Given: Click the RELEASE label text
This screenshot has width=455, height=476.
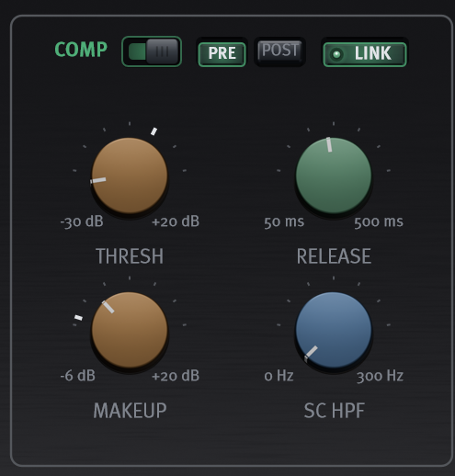Looking at the screenshot, I should pos(334,256).
